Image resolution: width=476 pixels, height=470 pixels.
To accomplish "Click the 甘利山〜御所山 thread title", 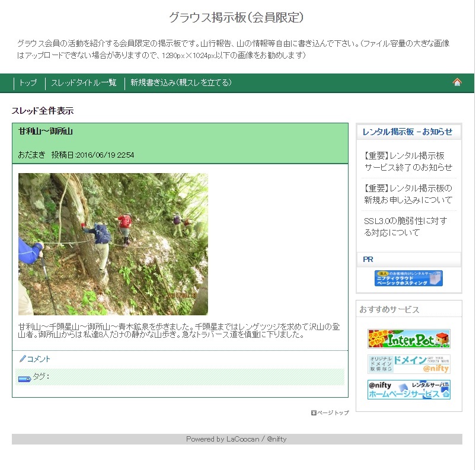I will [x=46, y=131].
